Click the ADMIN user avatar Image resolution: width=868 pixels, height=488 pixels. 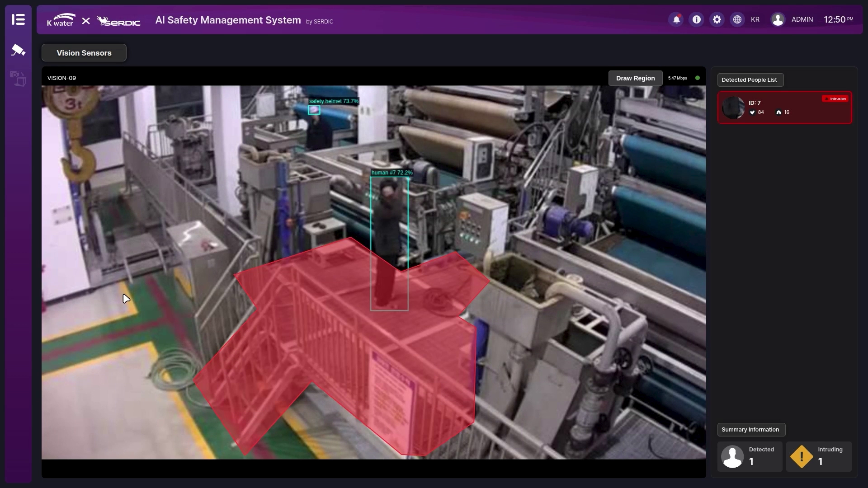click(x=778, y=19)
